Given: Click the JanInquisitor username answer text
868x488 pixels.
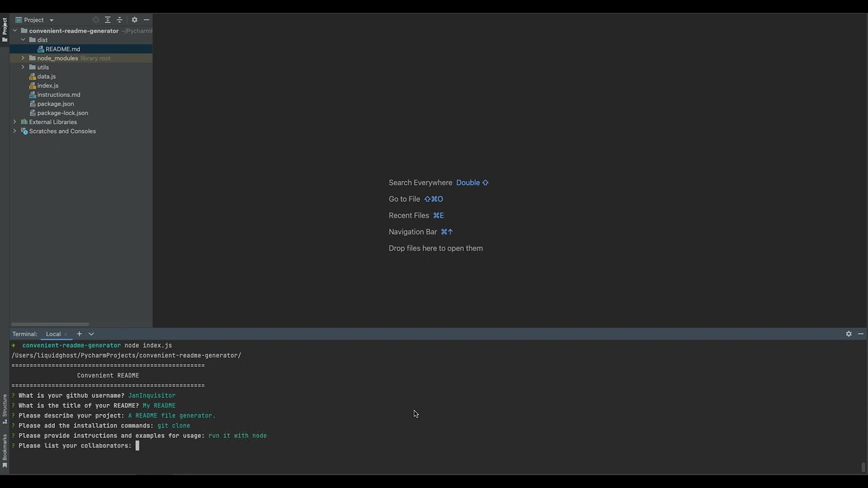Looking at the screenshot, I should [152, 396].
